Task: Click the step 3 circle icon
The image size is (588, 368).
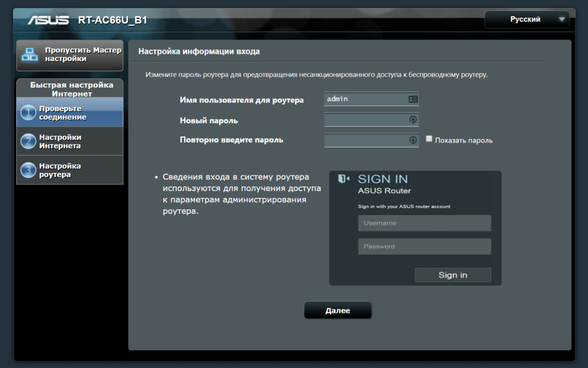Action: tap(28, 170)
